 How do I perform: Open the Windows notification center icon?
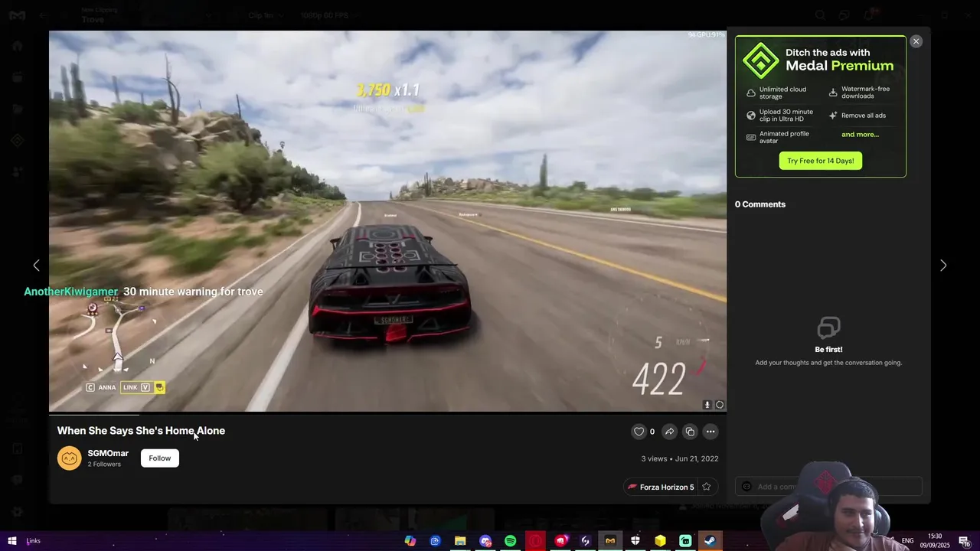click(965, 541)
